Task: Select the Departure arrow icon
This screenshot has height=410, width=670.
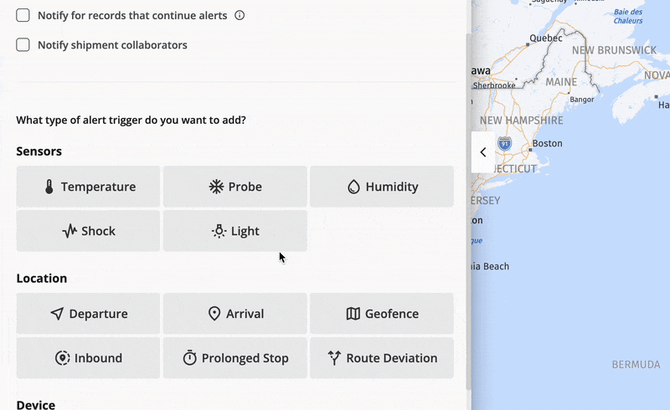Action: [x=57, y=314]
